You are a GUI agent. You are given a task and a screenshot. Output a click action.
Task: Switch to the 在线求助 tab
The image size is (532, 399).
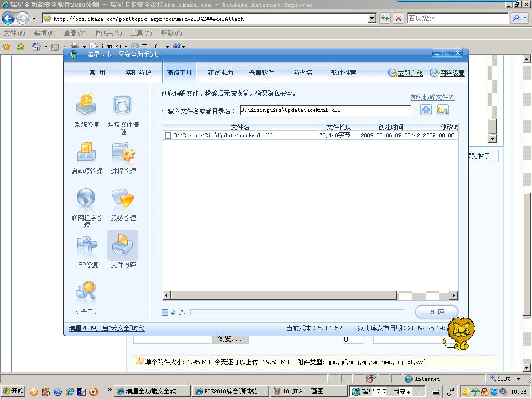click(x=220, y=72)
